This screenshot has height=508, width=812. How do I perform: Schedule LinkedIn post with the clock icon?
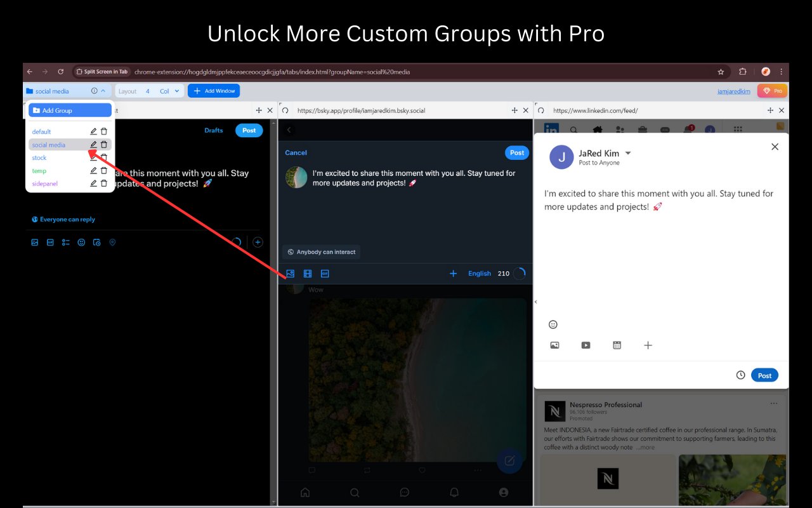pos(740,375)
